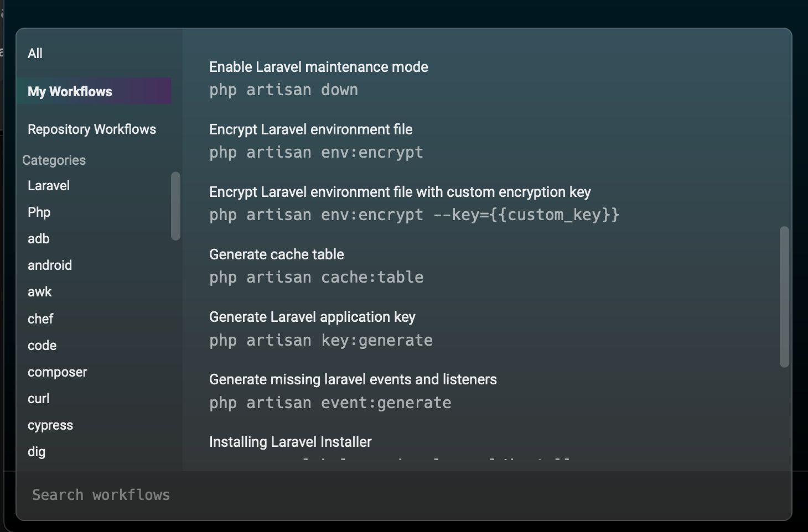Click the env:encrypt --key={{custom_key}} command
Image resolution: width=808 pixels, height=532 pixels.
[415, 215]
